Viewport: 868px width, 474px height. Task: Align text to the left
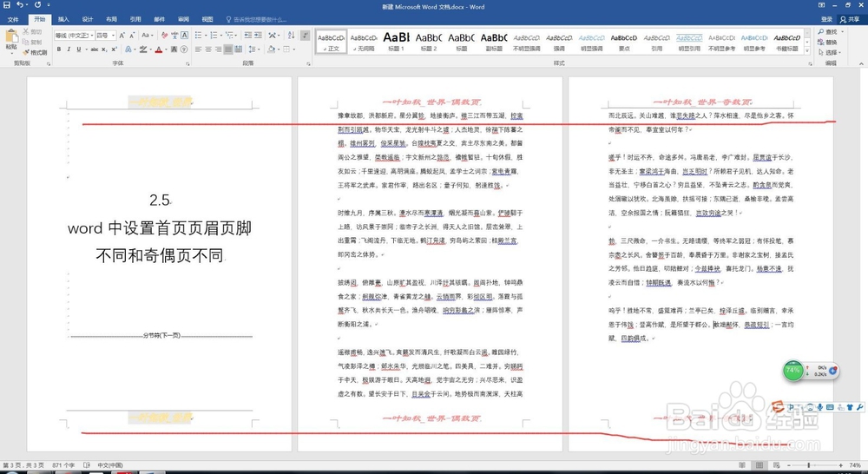click(198, 49)
